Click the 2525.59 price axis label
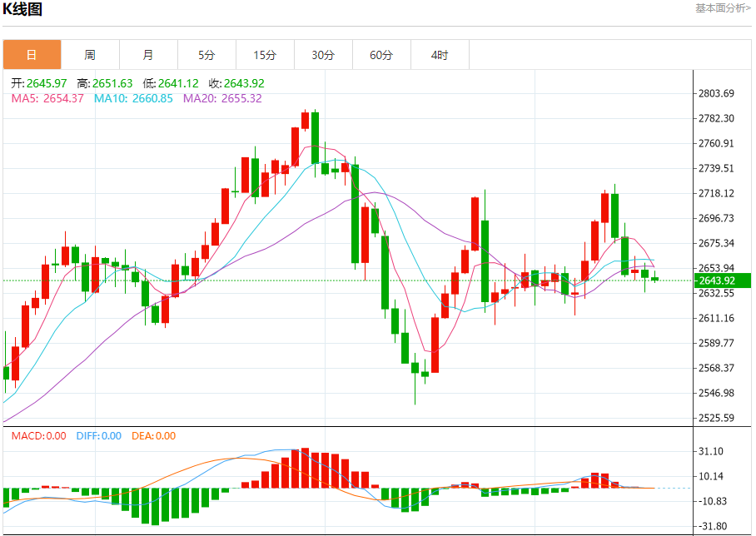 pyautogui.click(x=717, y=418)
